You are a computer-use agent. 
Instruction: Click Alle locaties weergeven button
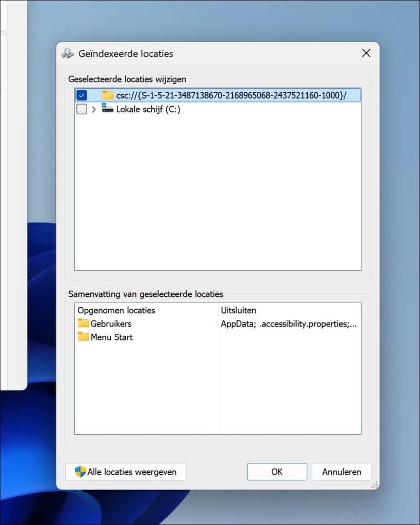[126, 472]
